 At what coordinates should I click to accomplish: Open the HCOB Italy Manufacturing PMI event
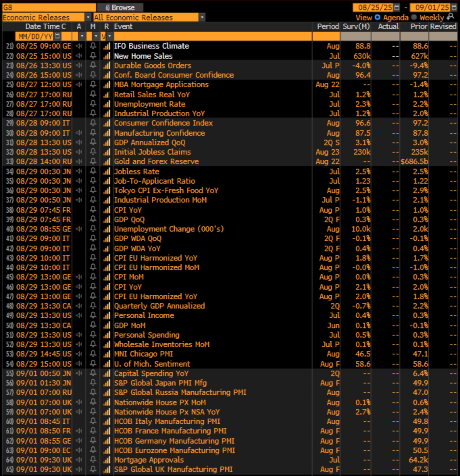pyautogui.click(x=167, y=421)
